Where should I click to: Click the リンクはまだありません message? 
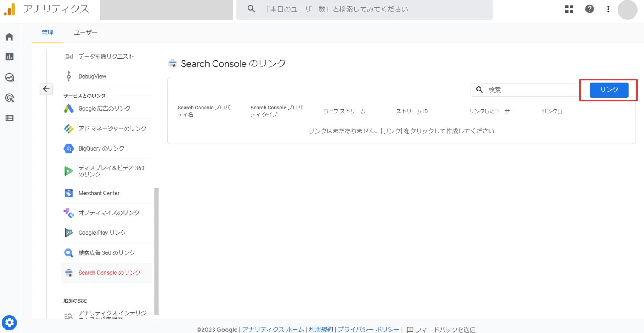(401, 131)
